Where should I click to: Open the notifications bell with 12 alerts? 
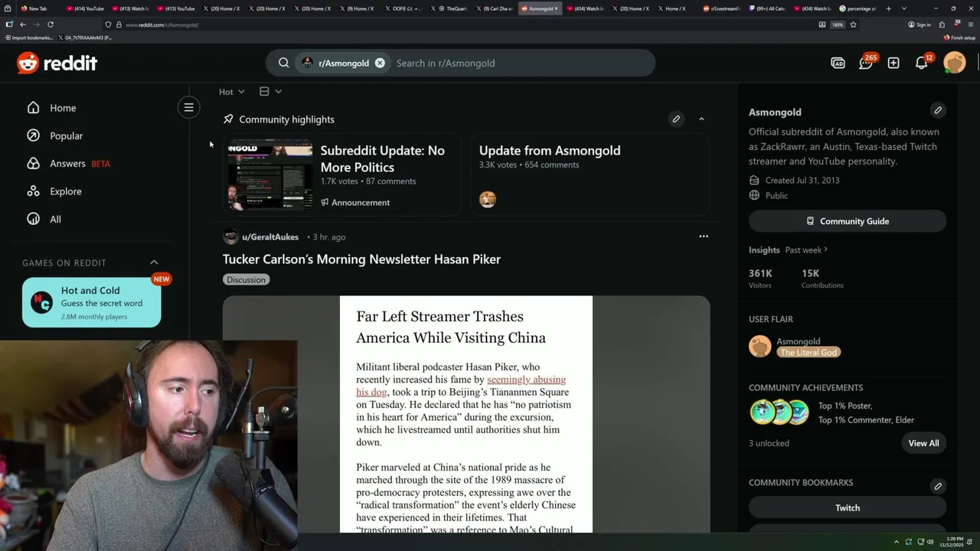click(922, 63)
